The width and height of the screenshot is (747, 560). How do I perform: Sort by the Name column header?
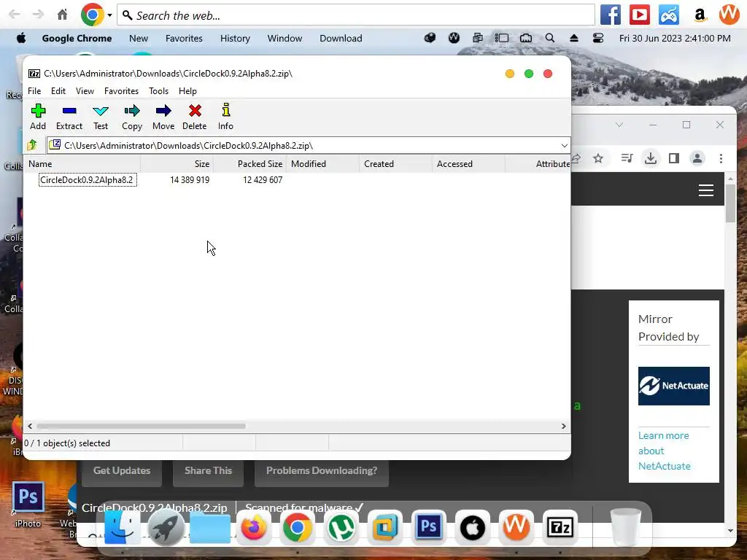click(82, 164)
